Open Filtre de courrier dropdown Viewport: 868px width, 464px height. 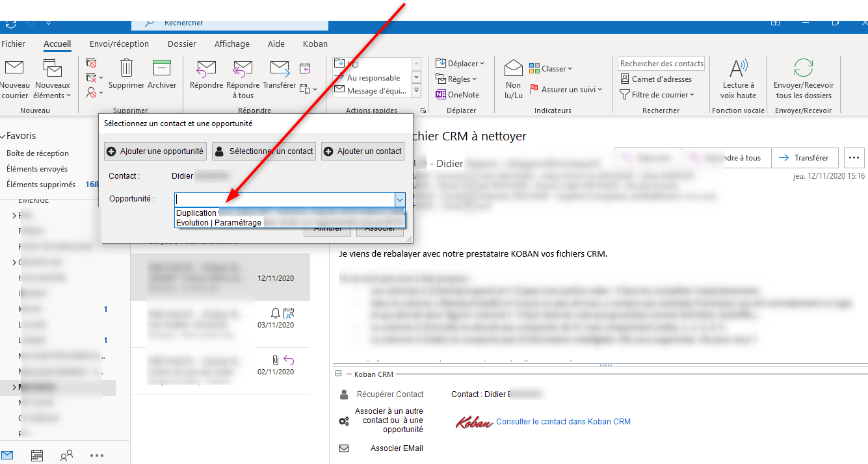pyautogui.click(x=657, y=95)
